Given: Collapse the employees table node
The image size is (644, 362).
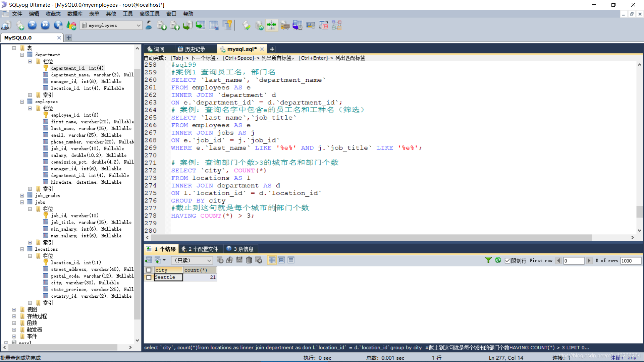Looking at the screenshot, I should (22, 102).
